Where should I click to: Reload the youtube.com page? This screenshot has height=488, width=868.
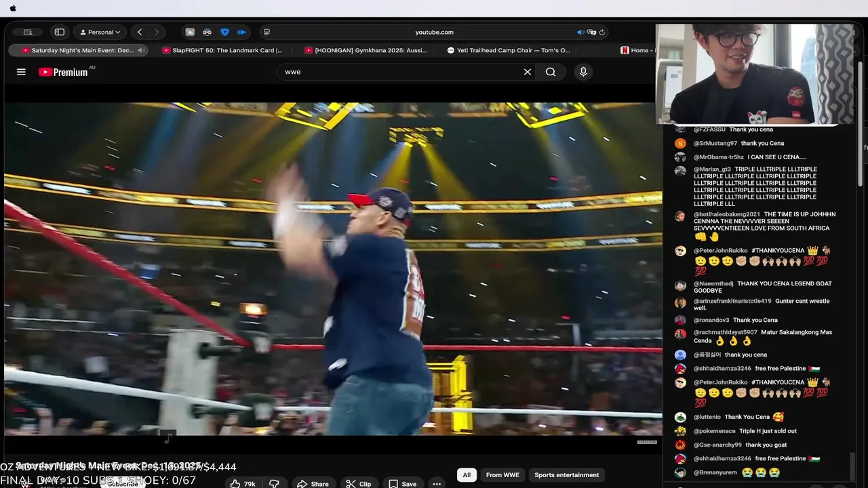click(601, 32)
